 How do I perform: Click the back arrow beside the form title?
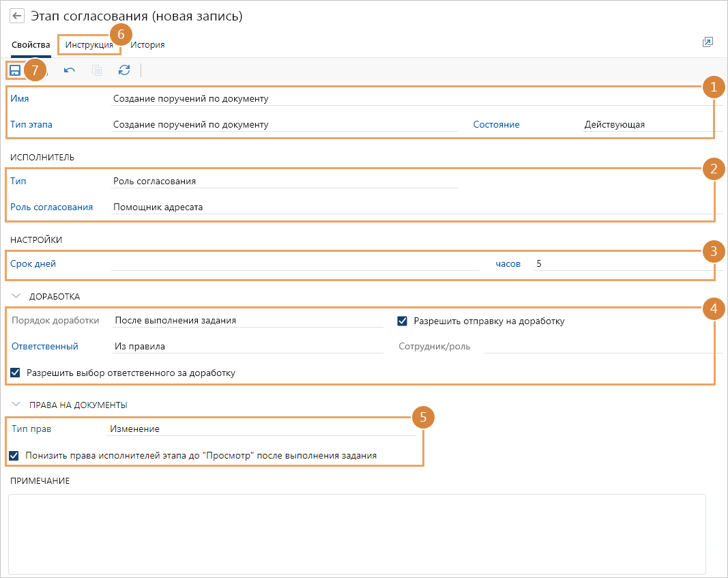click(x=17, y=16)
